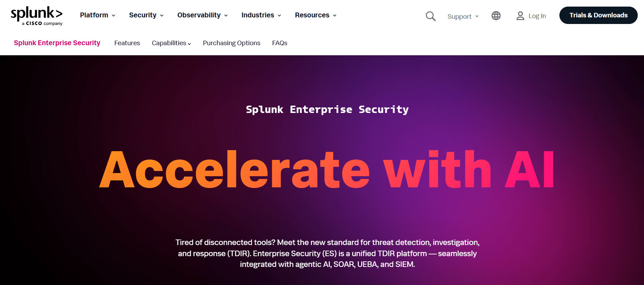Expand the Capabilities menu chevron

tap(189, 44)
